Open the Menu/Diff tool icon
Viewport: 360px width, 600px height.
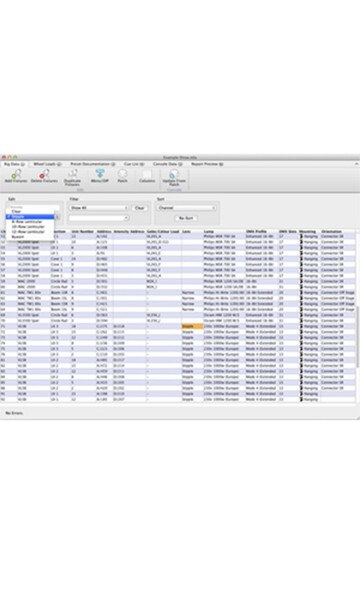point(100,173)
